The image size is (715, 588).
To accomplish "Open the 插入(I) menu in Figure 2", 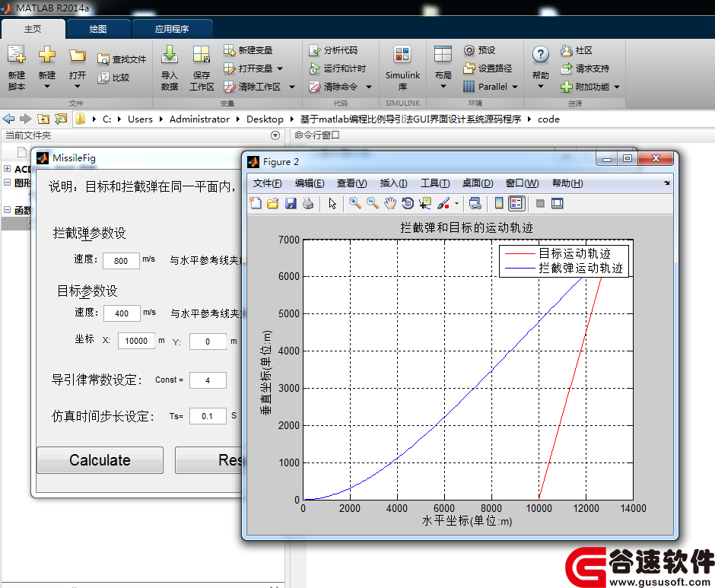I will pos(393,183).
